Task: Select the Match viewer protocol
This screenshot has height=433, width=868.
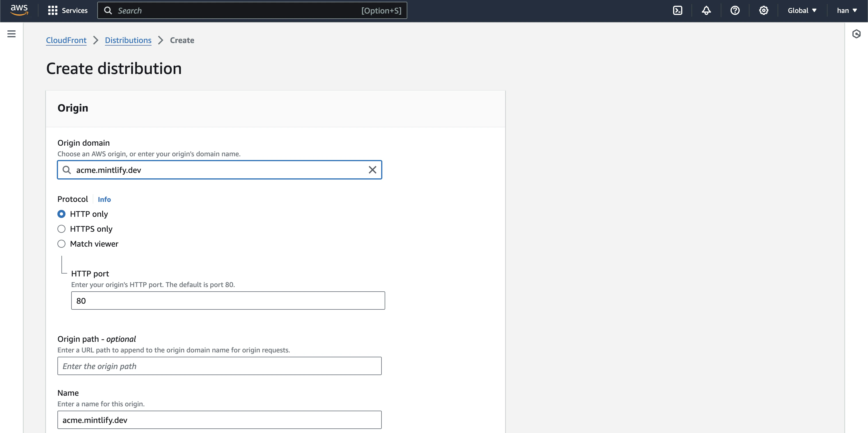Action: tap(61, 243)
